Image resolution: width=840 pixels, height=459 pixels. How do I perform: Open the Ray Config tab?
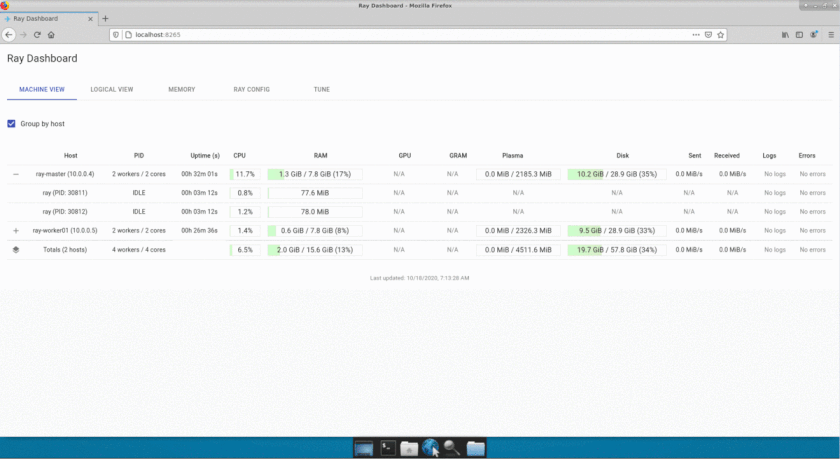click(x=251, y=89)
